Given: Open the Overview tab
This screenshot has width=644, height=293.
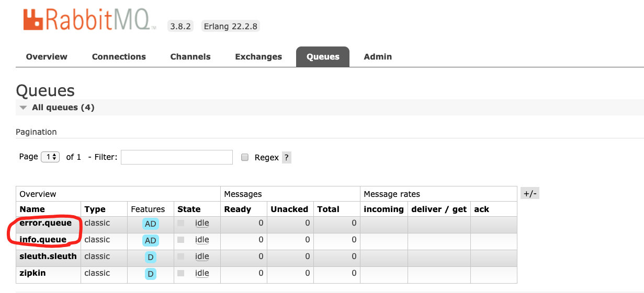Looking at the screenshot, I should click(47, 56).
